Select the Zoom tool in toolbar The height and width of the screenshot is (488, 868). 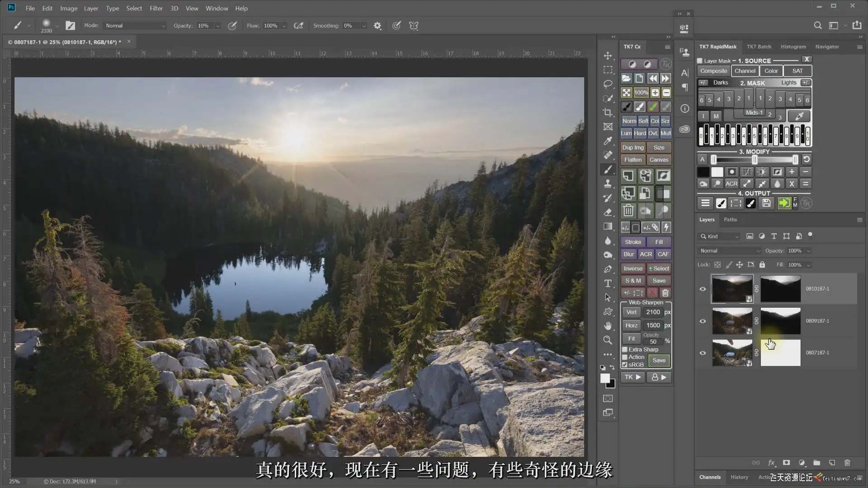click(608, 340)
